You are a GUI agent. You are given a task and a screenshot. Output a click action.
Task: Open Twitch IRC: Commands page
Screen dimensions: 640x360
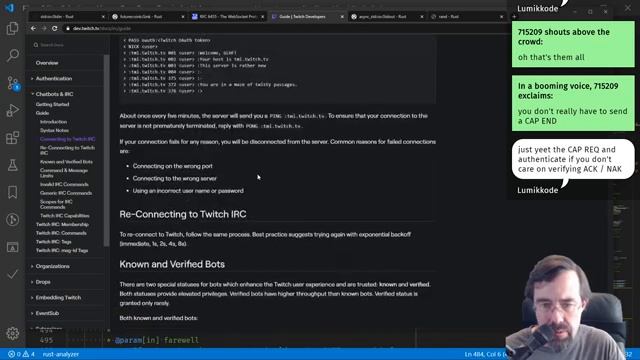(x=61, y=233)
